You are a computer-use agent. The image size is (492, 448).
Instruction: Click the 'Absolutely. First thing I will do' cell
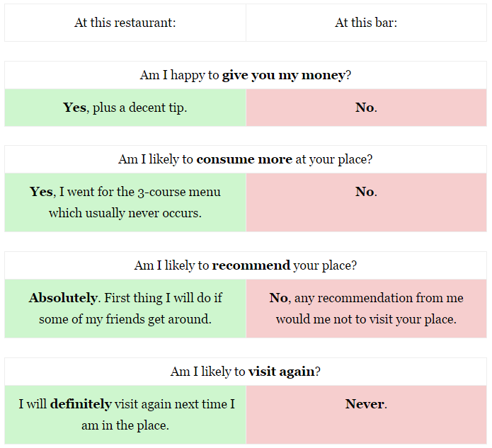[125, 309]
